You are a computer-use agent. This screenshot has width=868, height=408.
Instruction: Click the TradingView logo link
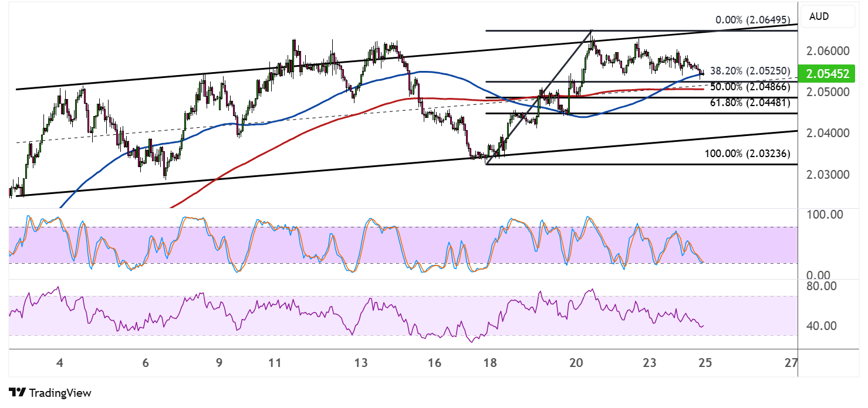(50, 393)
